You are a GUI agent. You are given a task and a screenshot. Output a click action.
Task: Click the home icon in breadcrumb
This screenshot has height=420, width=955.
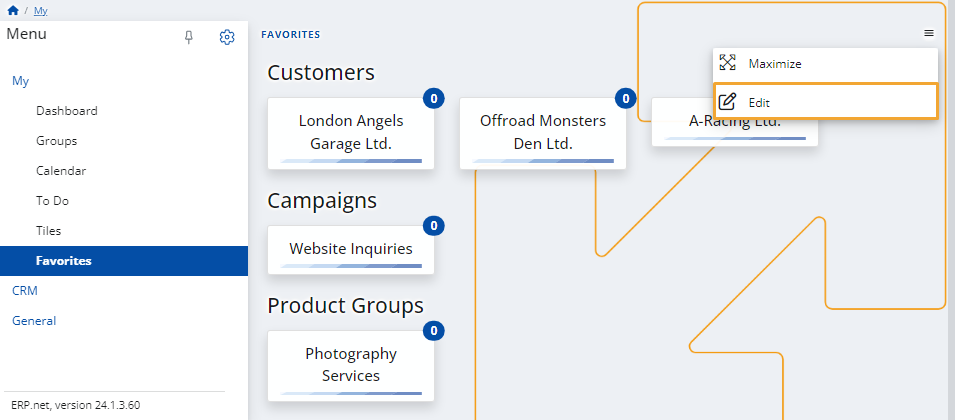coord(12,10)
